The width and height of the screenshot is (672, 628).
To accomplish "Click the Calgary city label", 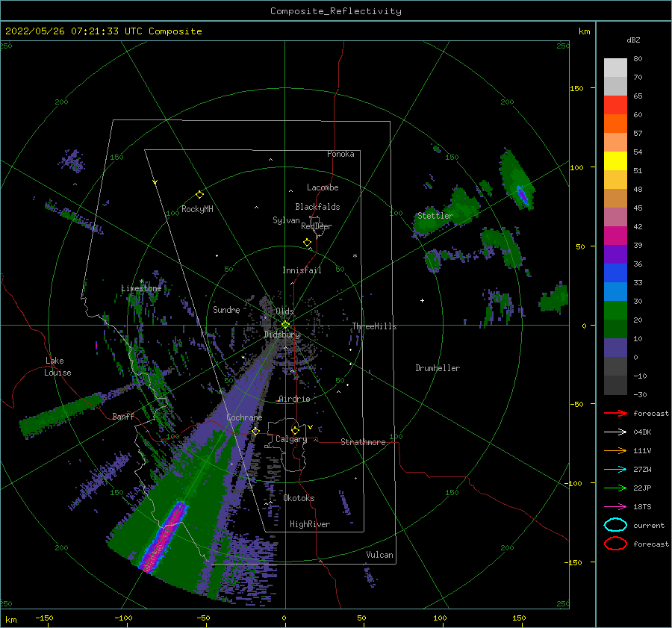I will pyautogui.click(x=291, y=439).
